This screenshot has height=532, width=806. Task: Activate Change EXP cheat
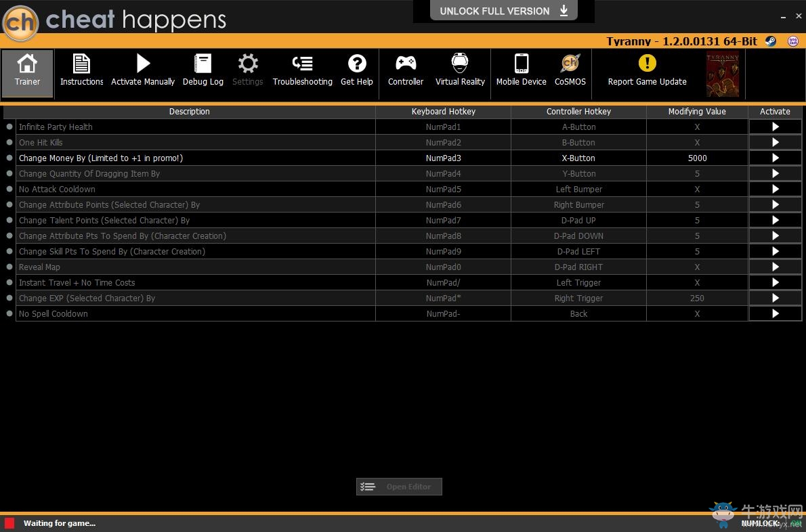[775, 298]
